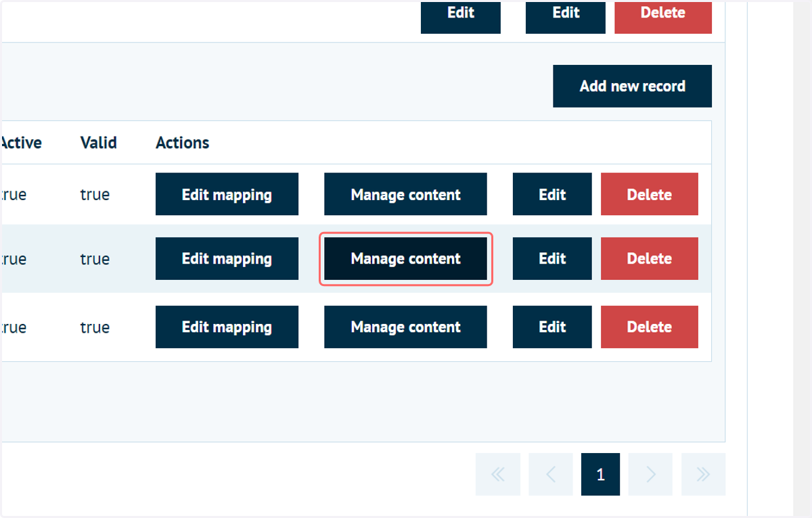Click Edit in the highlighted second row
The height and width of the screenshot is (518, 812).
pos(552,258)
